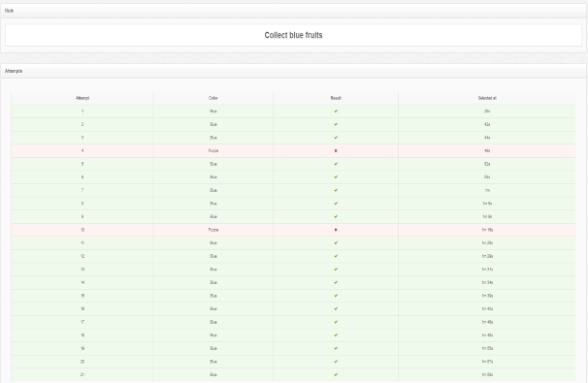Click attempt number 5 cell
This screenshot has height=383, width=588.
pos(82,164)
